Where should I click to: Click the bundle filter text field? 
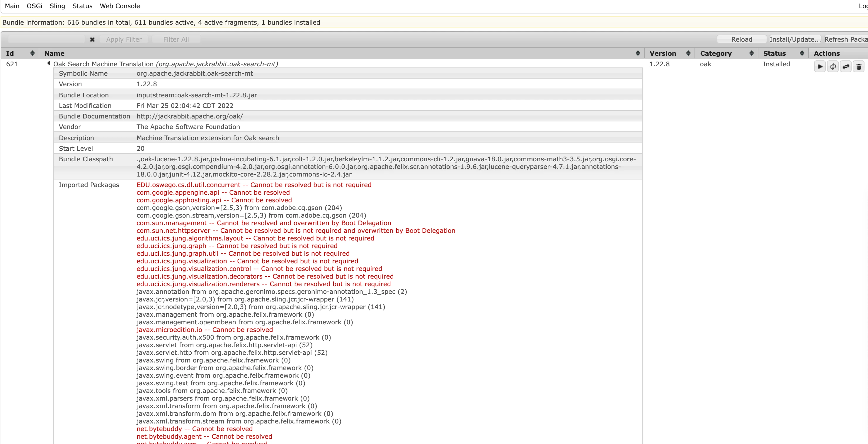(x=47, y=40)
